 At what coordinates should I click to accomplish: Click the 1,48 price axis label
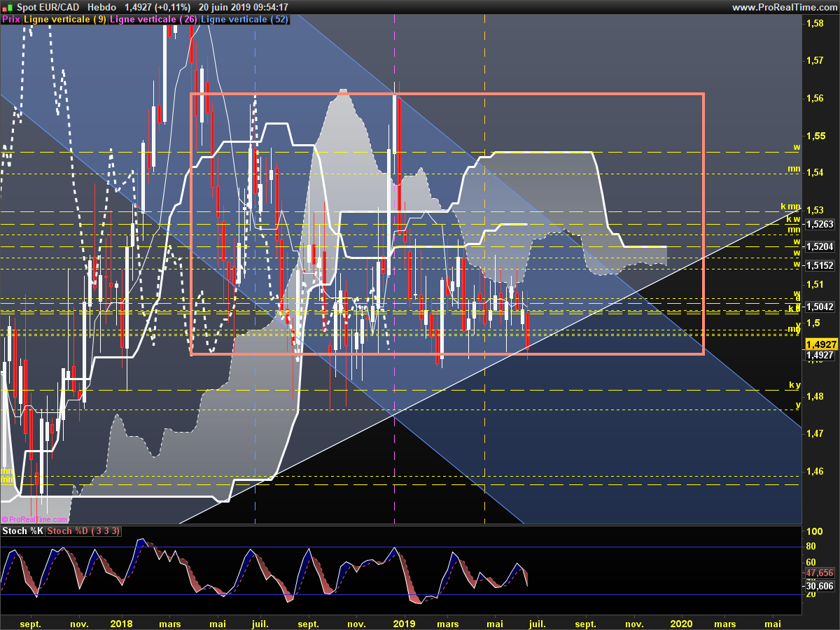click(x=814, y=397)
